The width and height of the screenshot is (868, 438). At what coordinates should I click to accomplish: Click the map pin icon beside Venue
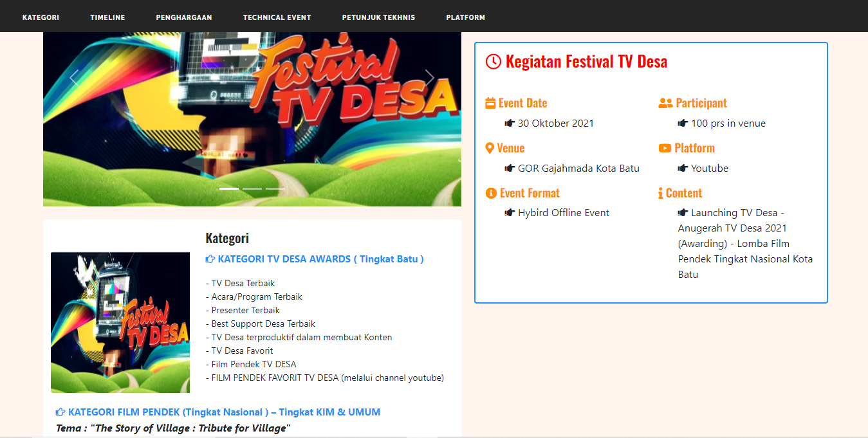[490, 148]
